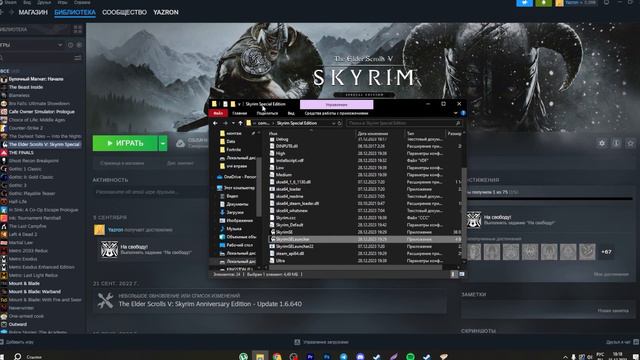Screen dimensions: 640x360
Task: Focus the Steam library search field
Action: (37, 58)
